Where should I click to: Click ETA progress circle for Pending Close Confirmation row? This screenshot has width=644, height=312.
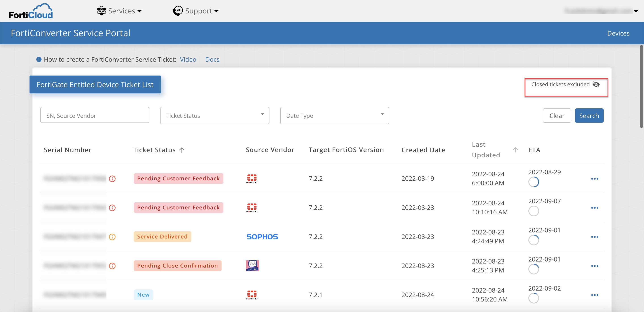tap(534, 269)
